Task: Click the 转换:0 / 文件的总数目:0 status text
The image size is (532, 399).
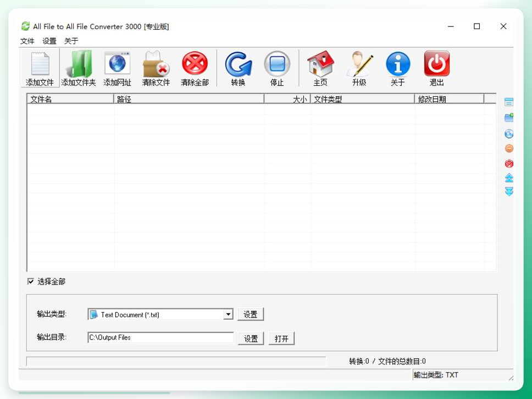Action: tap(387, 361)
